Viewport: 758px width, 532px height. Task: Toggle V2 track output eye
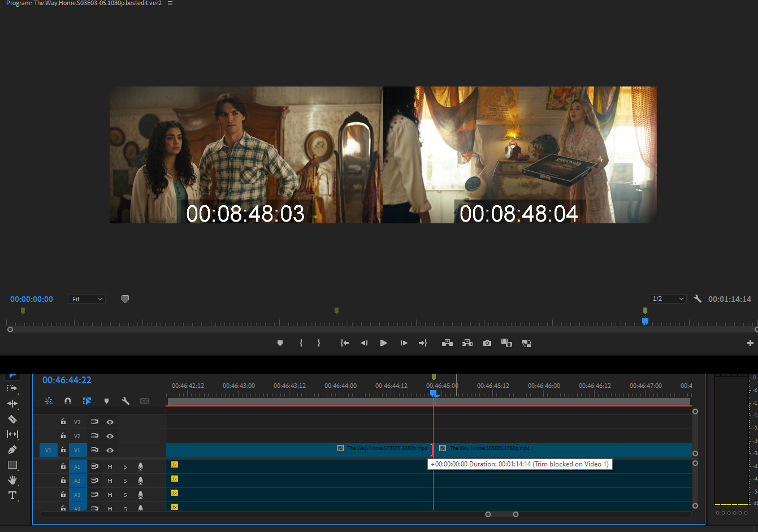[110, 436]
